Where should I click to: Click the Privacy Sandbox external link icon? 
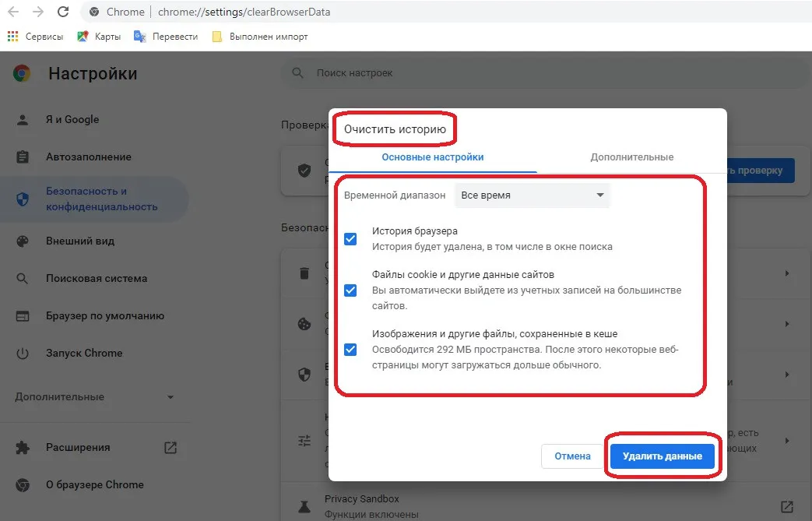tap(787, 506)
